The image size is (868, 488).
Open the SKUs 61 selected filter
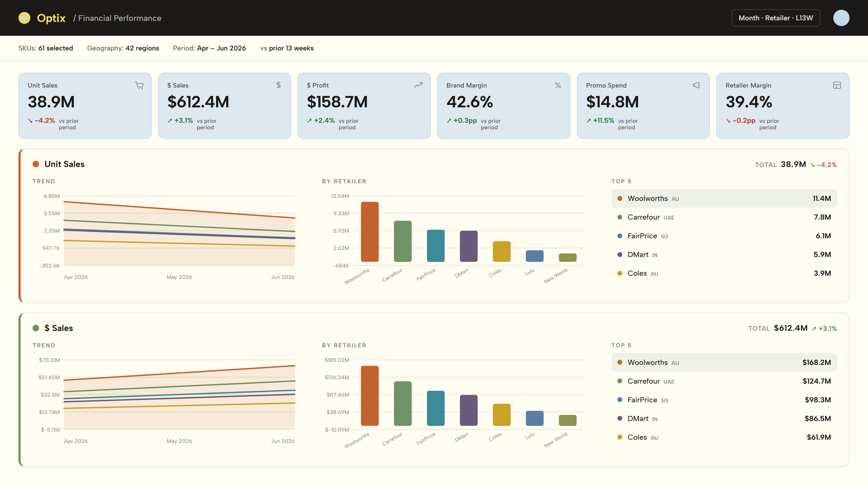46,48
